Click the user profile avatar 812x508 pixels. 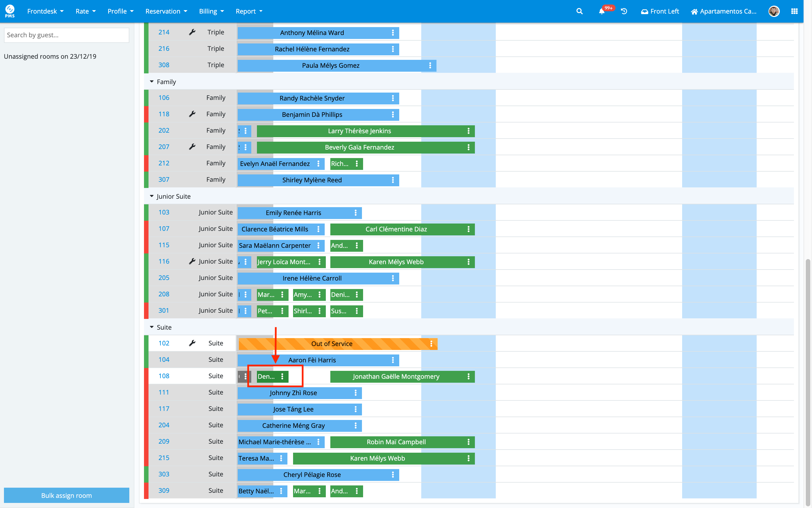tap(774, 11)
